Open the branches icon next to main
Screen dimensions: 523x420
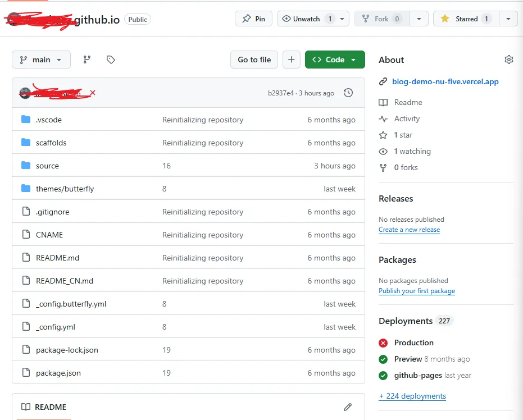[x=87, y=60]
